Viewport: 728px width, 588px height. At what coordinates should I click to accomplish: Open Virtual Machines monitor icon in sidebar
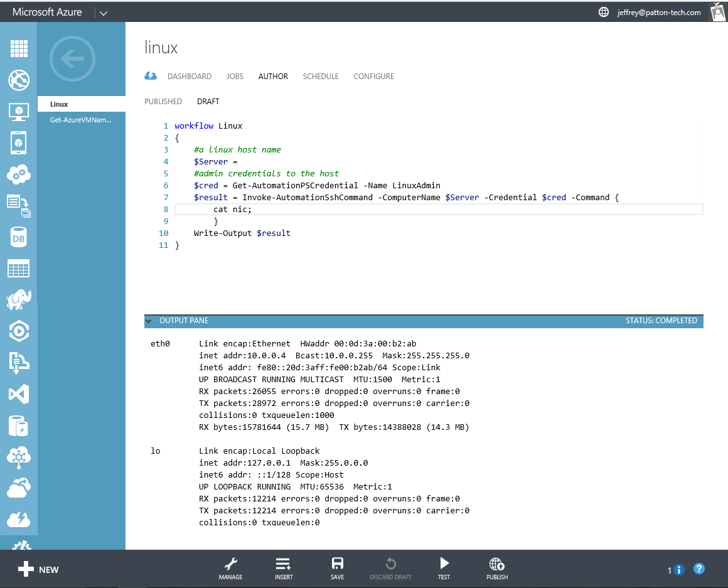click(x=19, y=112)
